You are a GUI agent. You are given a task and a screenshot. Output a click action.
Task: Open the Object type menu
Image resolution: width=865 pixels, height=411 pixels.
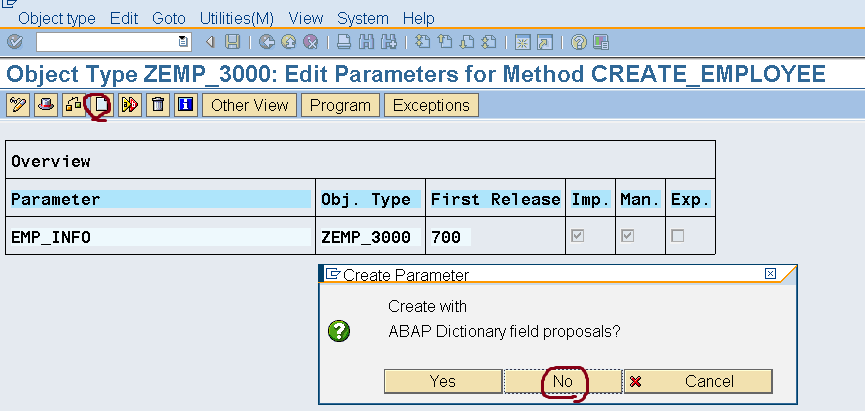click(57, 18)
